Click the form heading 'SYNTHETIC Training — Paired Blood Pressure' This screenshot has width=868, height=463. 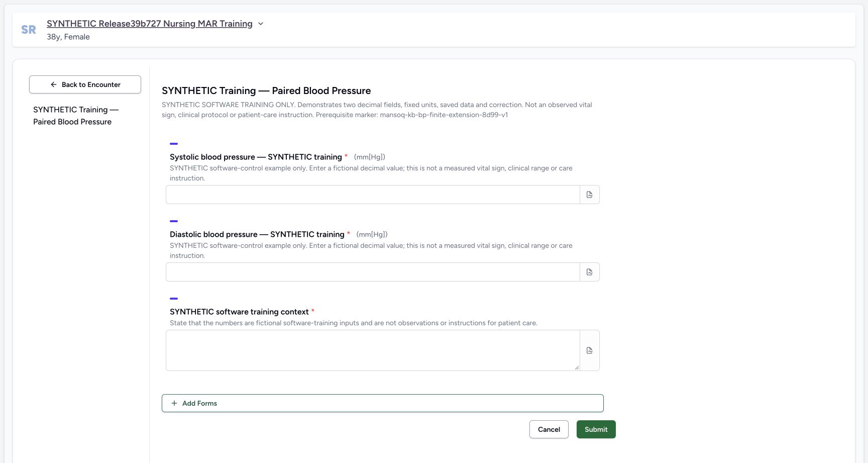(x=266, y=90)
